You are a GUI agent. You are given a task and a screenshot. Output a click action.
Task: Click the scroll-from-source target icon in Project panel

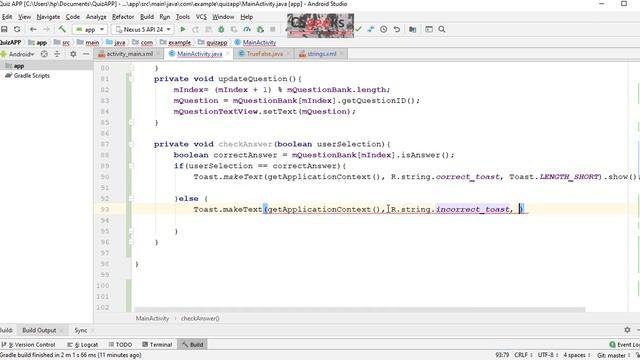click(44, 54)
